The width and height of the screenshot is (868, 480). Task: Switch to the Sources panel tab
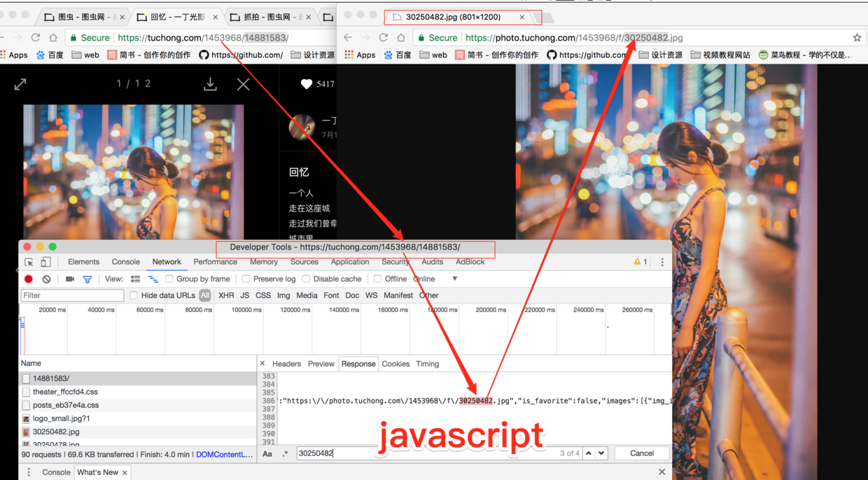[304, 262]
